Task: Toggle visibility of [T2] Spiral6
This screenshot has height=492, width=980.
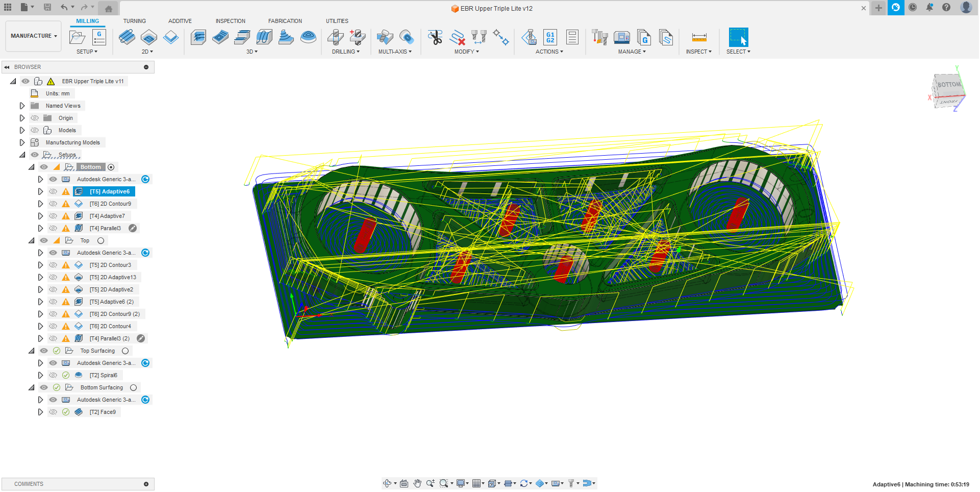Action: pyautogui.click(x=53, y=375)
